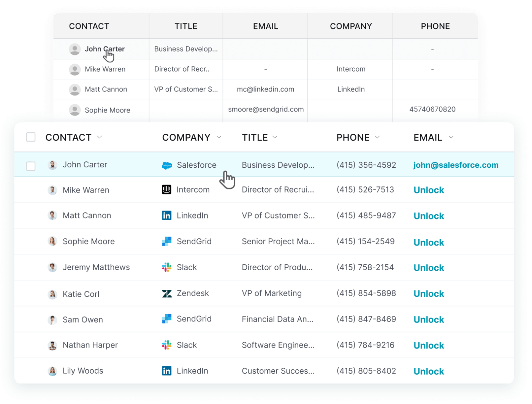Open the john@salesforce.com email link
This screenshot has height=404, width=532.
tap(456, 165)
